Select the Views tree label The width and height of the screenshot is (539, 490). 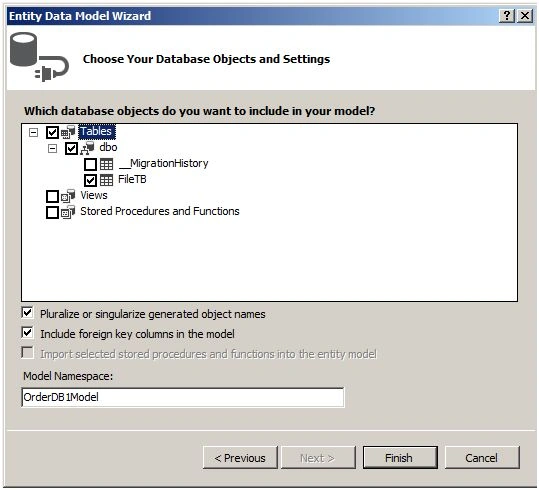[94, 195]
